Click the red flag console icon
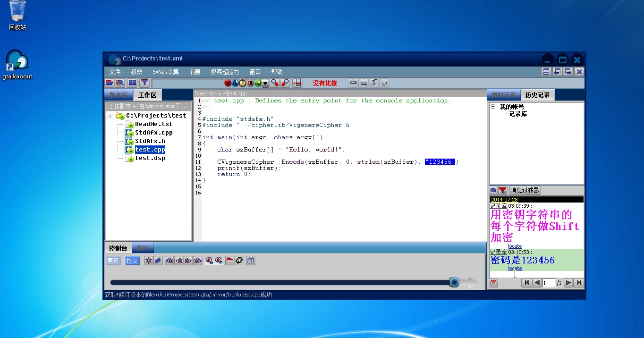644x338 pixels. (230, 261)
